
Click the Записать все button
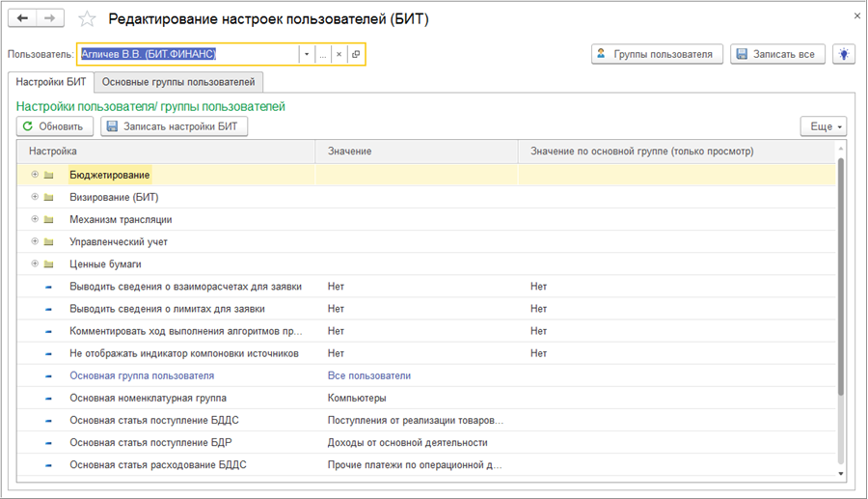[x=777, y=54]
